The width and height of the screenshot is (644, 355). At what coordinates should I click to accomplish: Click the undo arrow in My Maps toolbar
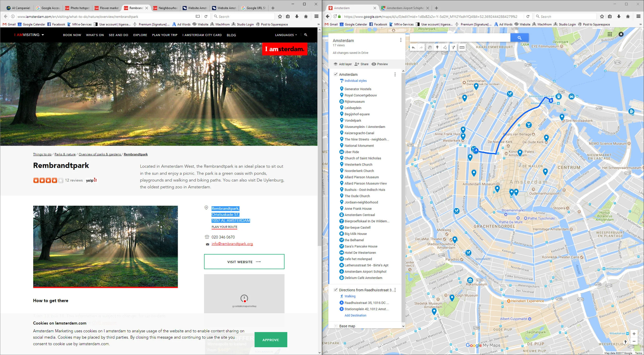[413, 47]
